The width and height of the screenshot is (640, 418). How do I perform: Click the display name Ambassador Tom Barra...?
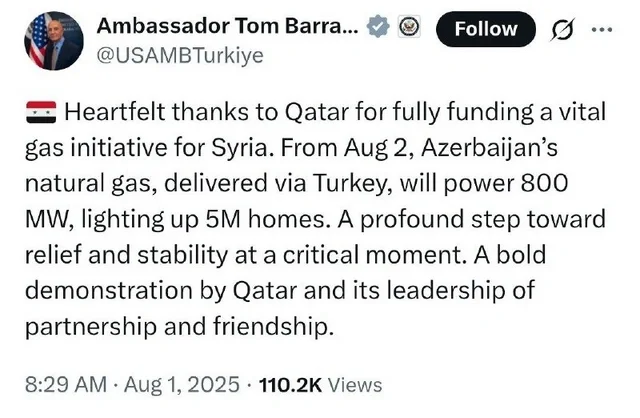click(x=226, y=27)
